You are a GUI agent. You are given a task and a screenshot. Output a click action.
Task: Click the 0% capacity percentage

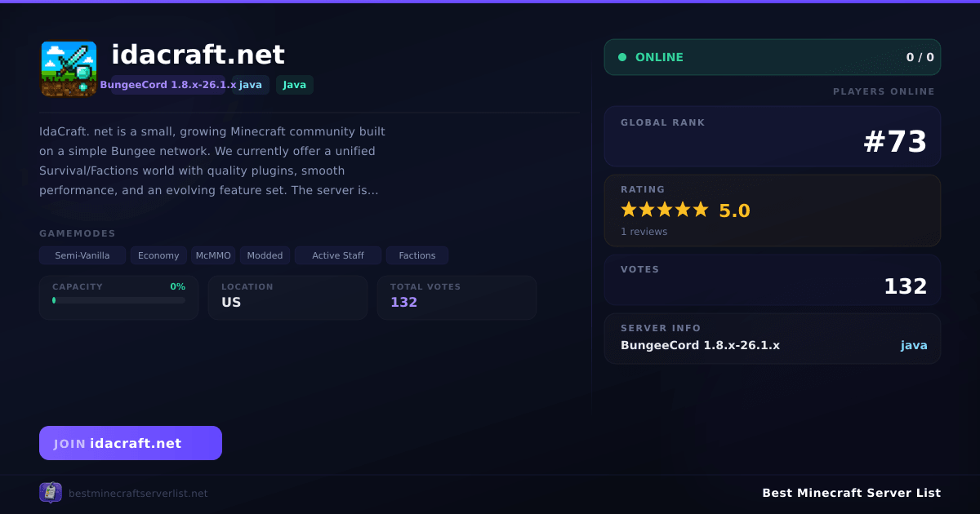(177, 286)
